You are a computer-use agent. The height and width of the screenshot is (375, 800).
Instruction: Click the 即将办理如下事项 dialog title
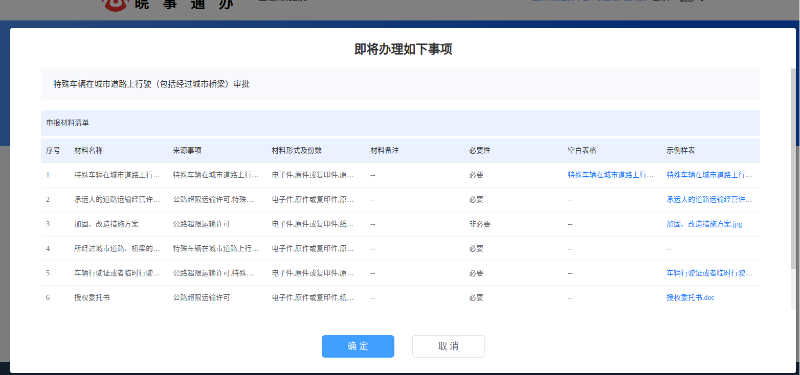[403, 49]
